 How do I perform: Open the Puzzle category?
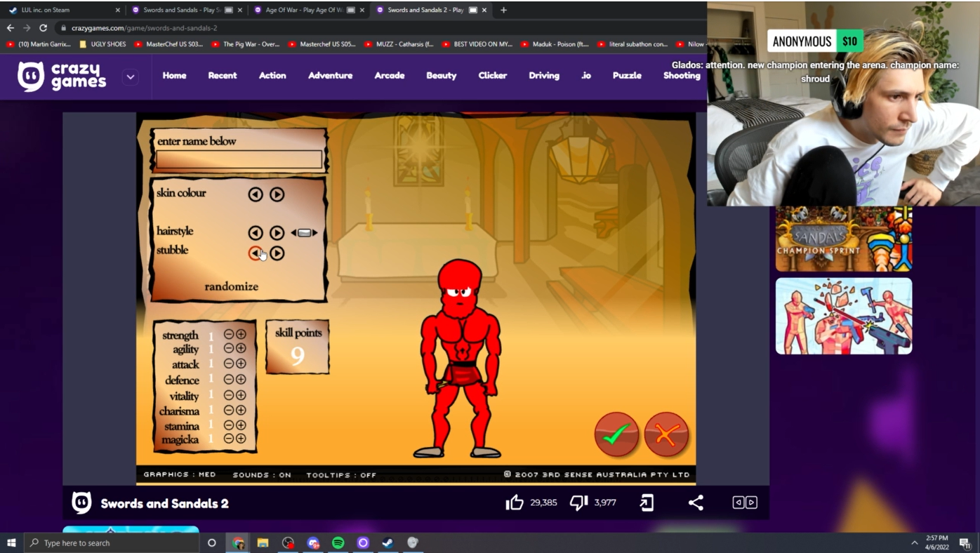[627, 75]
